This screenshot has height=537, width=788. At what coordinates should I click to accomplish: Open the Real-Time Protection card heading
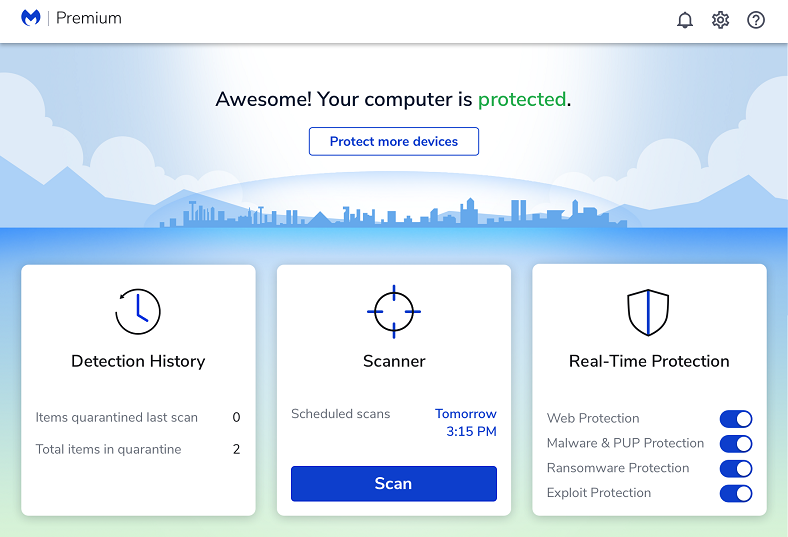pyautogui.click(x=649, y=361)
